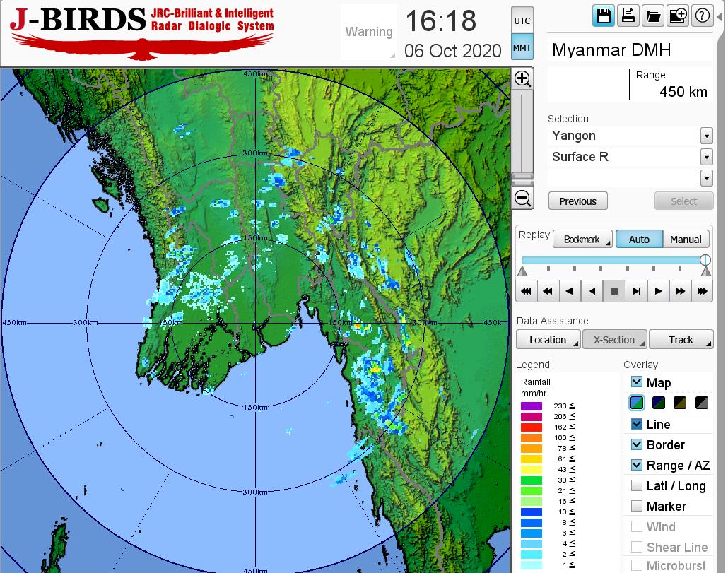The image size is (728, 573).
Task: Zoom out with the magnifier minus icon
Action: 522,199
